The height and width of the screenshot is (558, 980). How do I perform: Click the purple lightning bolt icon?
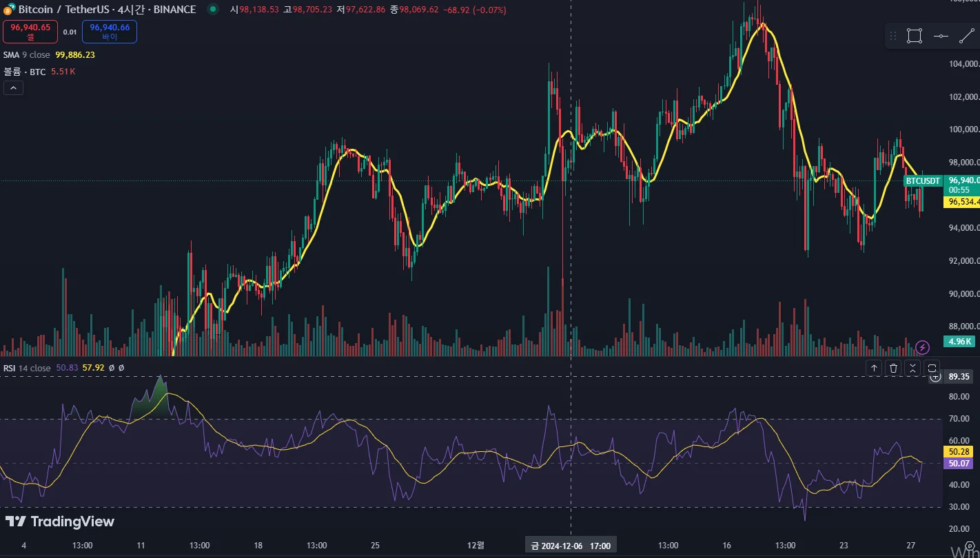click(x=923, y=347)
